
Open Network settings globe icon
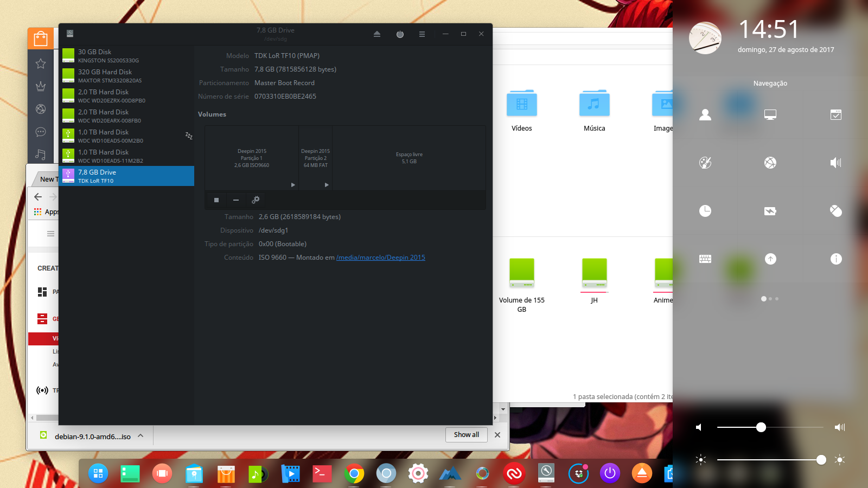[770, 163]
